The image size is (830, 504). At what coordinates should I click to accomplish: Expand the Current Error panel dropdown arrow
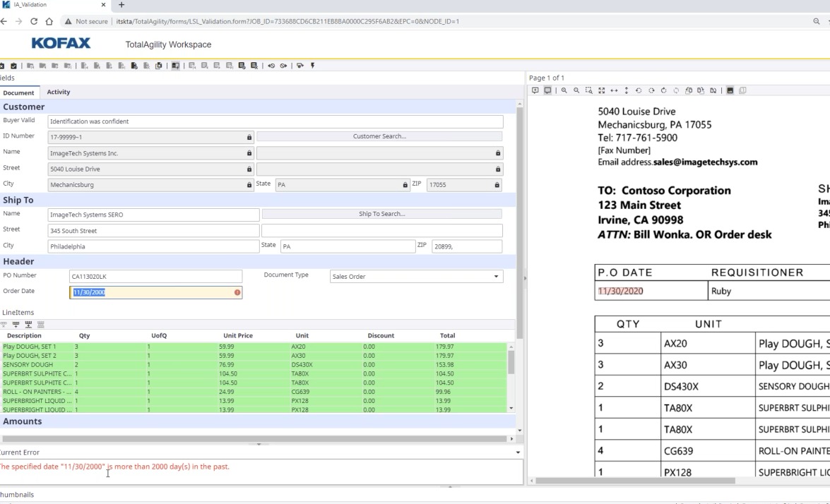[x=518, y=452]
